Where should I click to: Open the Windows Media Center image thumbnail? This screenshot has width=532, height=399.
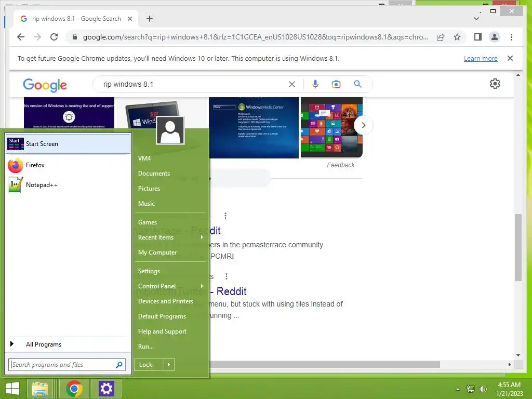pos(254,128)
